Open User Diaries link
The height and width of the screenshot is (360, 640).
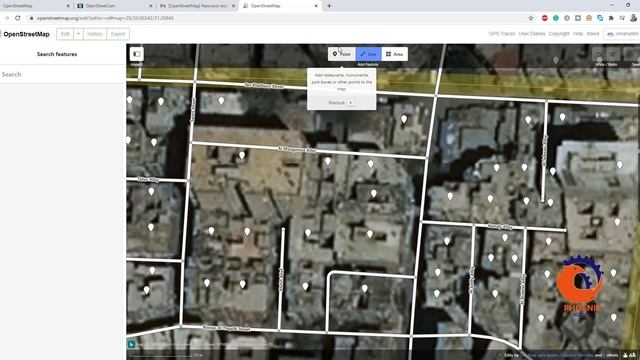[x=532, y=34]
